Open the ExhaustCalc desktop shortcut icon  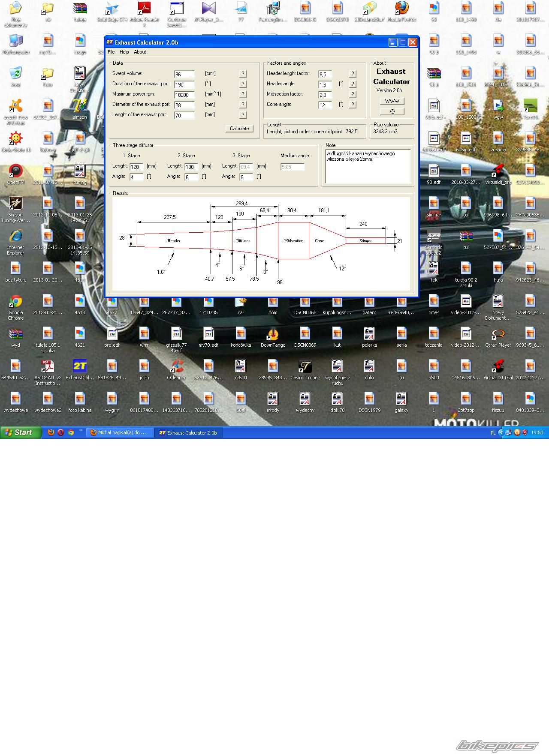(80, 367)
